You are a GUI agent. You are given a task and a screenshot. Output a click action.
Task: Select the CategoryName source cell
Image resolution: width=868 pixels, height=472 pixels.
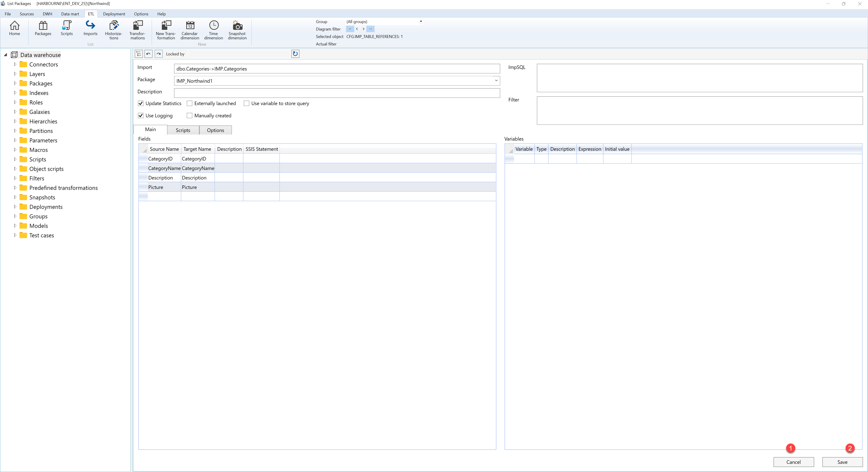click(164, 168)
